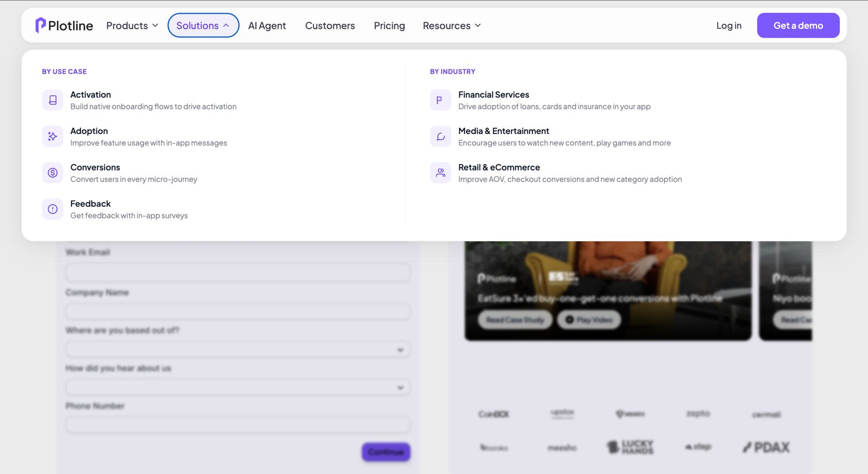Click Log in link

click(729, 26)
